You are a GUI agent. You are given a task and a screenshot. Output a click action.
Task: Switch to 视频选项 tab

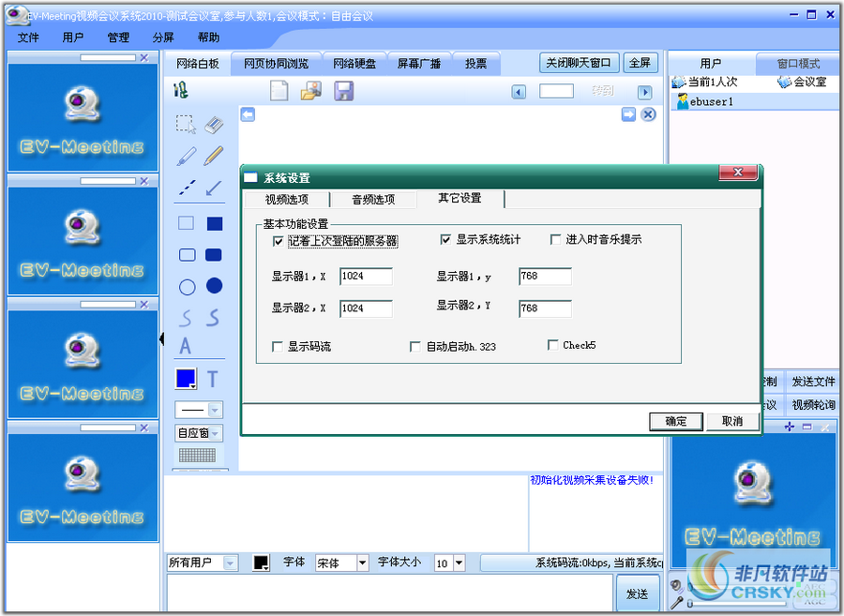click(x=286, y=200)
